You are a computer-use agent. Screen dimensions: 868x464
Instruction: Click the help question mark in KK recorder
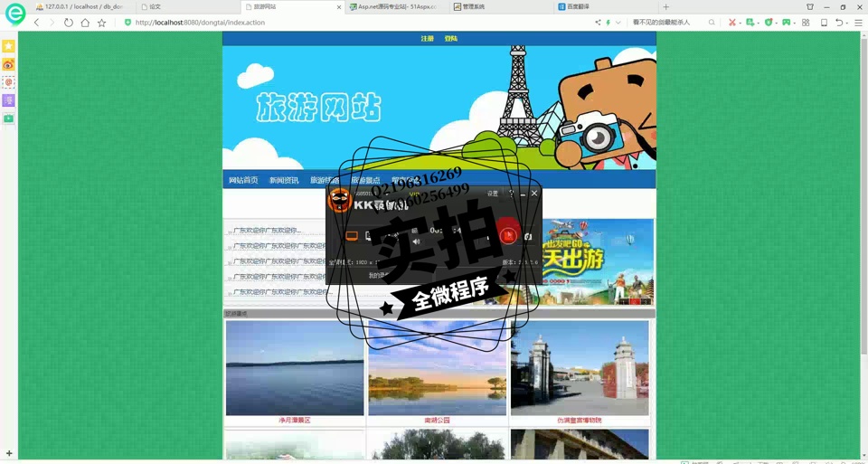[511, 194]
